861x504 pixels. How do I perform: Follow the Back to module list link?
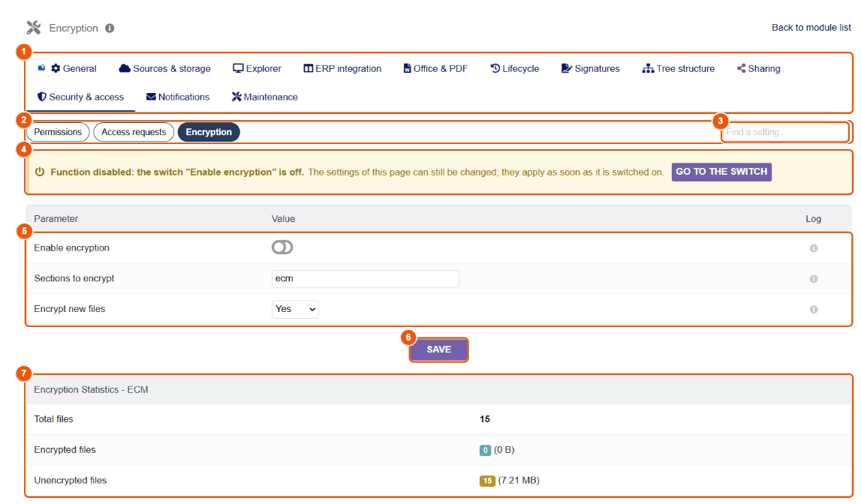pos(811,28)
